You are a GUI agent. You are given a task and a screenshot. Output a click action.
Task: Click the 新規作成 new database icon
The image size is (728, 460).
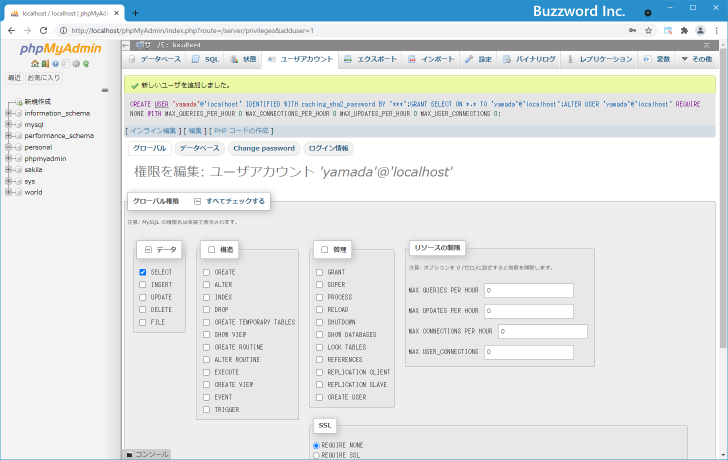coord(19,102)
